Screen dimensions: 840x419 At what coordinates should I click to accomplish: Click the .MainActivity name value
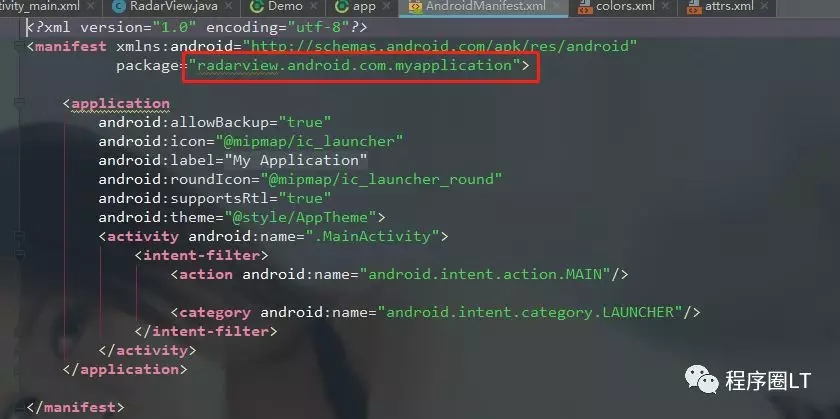372,236
